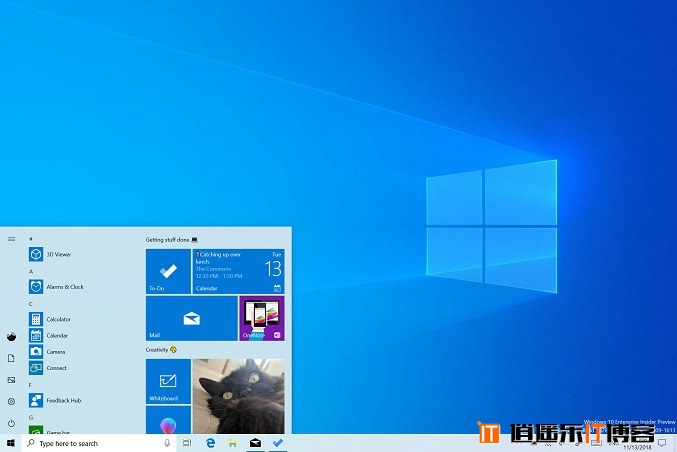Open Documents from Start sidebar

coord(12,358)
